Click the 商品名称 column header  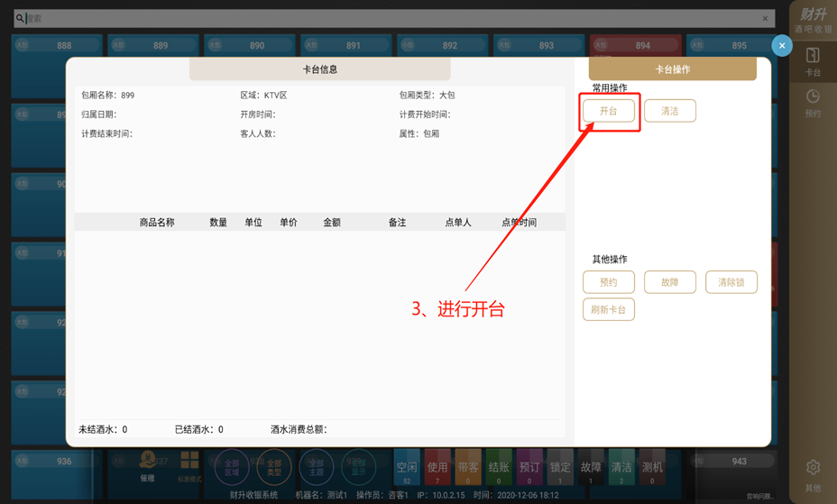pos(157,223)
